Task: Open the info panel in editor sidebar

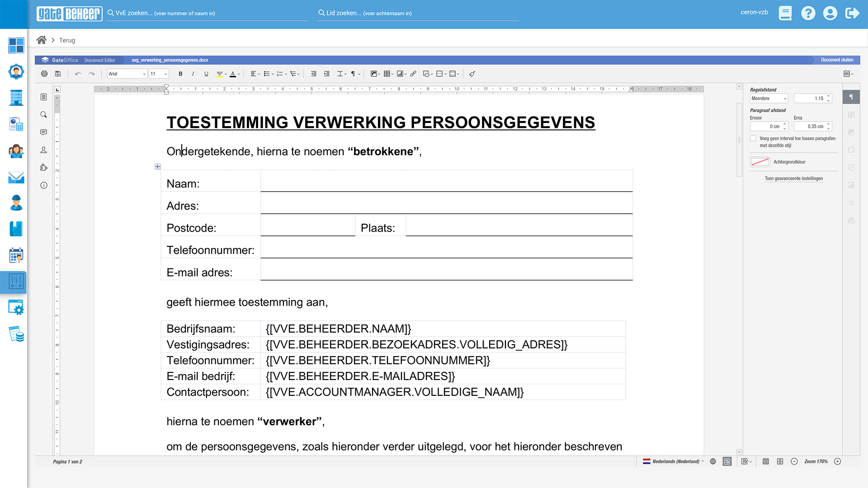Action: coord(43,185)
